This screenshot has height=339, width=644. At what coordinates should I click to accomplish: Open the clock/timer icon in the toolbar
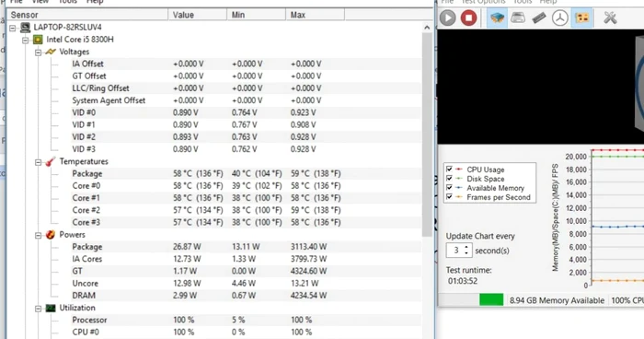[559, 18]
